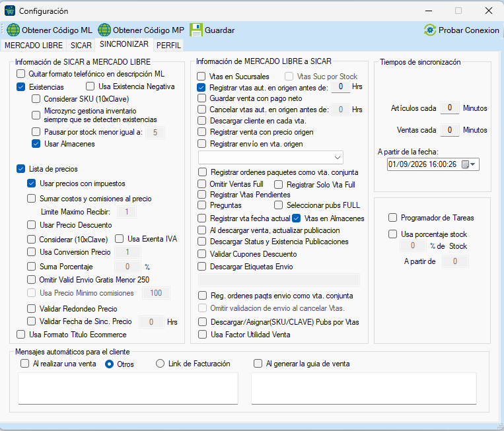
Task: Uncheck Usar Almacenes
Action: click(36, 144)
